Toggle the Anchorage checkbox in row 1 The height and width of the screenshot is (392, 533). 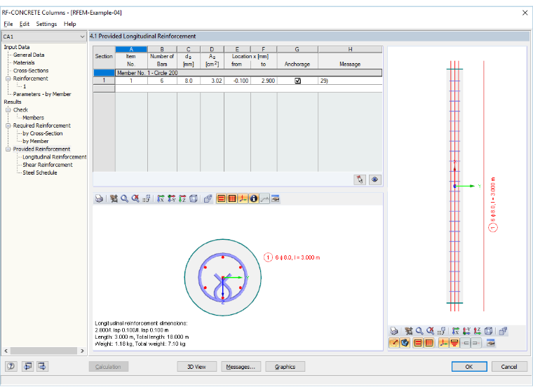click(298, 81)
